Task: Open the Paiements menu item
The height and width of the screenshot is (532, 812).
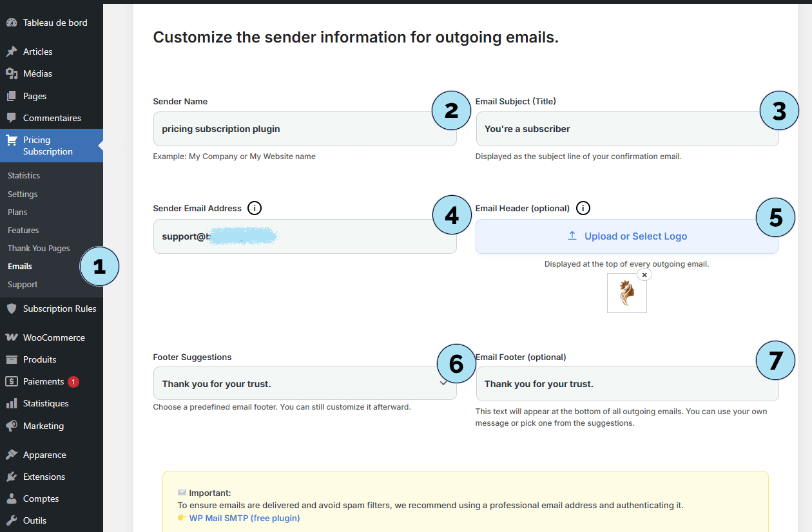Action: click(43, 381)
